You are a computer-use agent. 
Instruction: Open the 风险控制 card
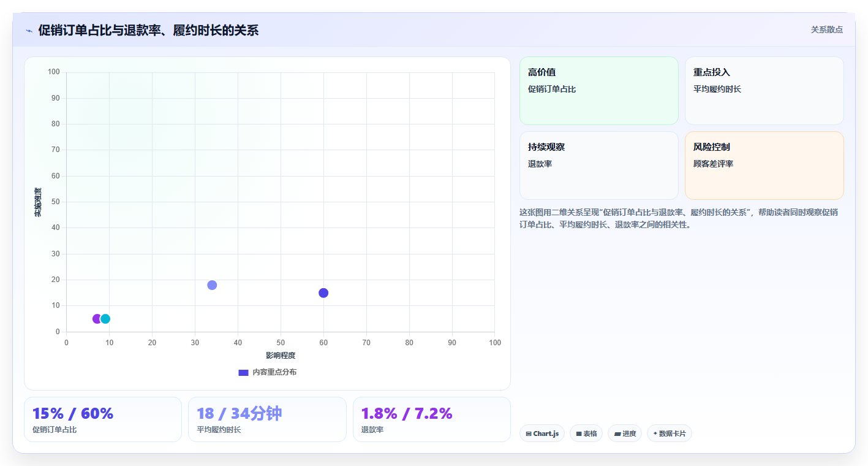(764, 166)
